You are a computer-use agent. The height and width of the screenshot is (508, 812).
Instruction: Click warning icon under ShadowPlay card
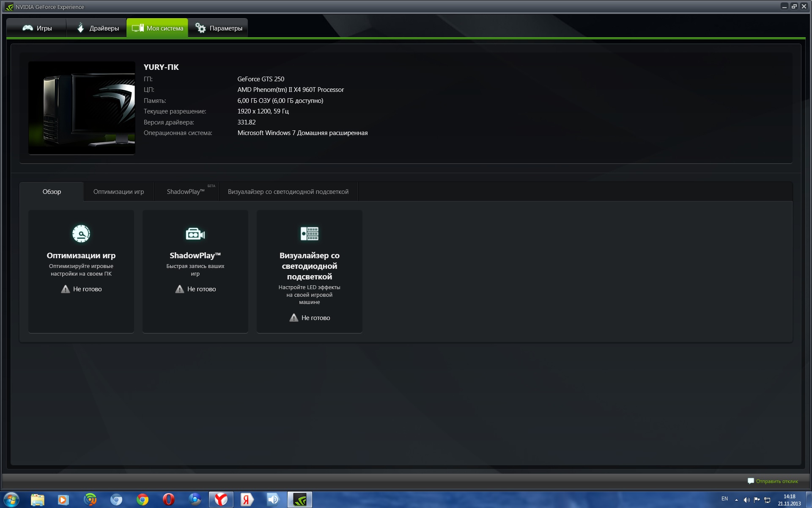click(179, 289)
